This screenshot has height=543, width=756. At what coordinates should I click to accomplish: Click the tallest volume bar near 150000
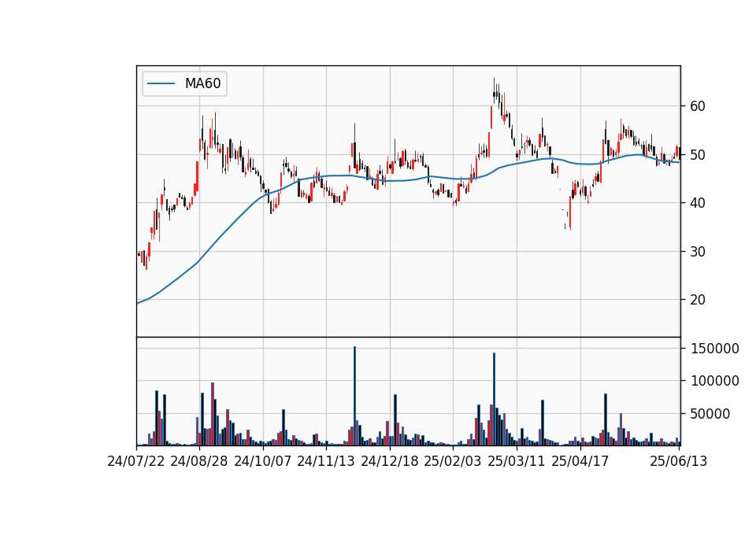[355, 396]
